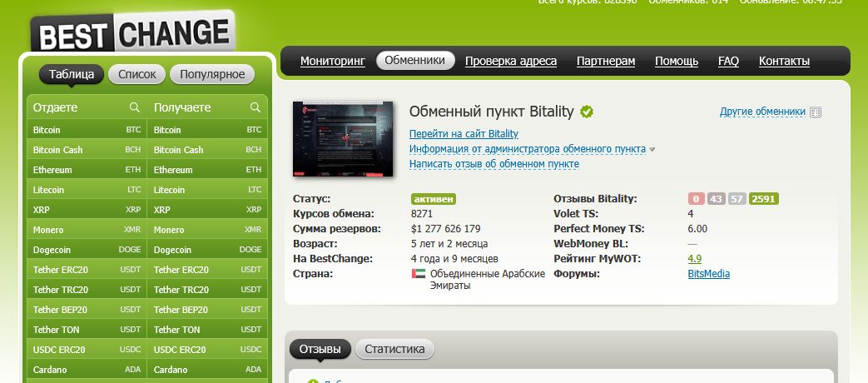Select USDC ERC20 in the Получаете column

point(207,349)
